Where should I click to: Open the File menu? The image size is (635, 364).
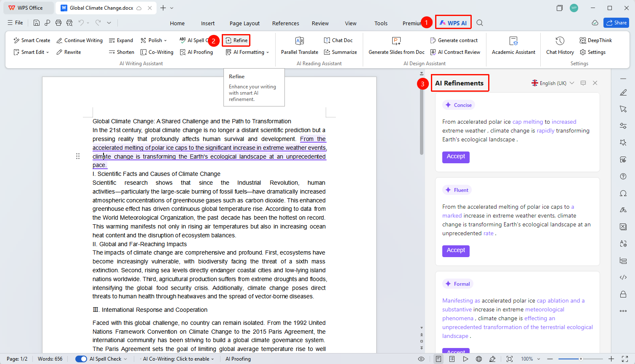pyautogui.click(x=16, y=23)
